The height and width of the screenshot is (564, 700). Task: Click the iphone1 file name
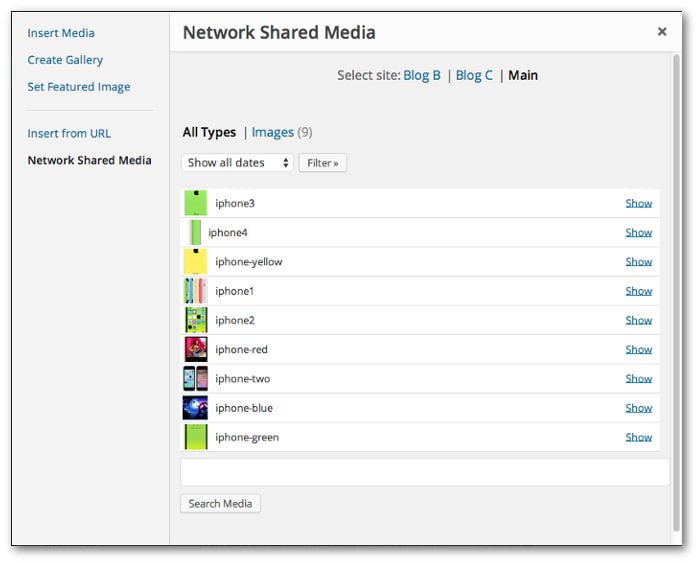(234, 291)
